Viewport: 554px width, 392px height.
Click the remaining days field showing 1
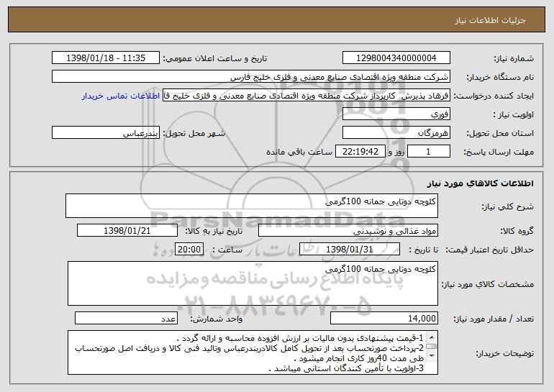[x=429, y=152]
